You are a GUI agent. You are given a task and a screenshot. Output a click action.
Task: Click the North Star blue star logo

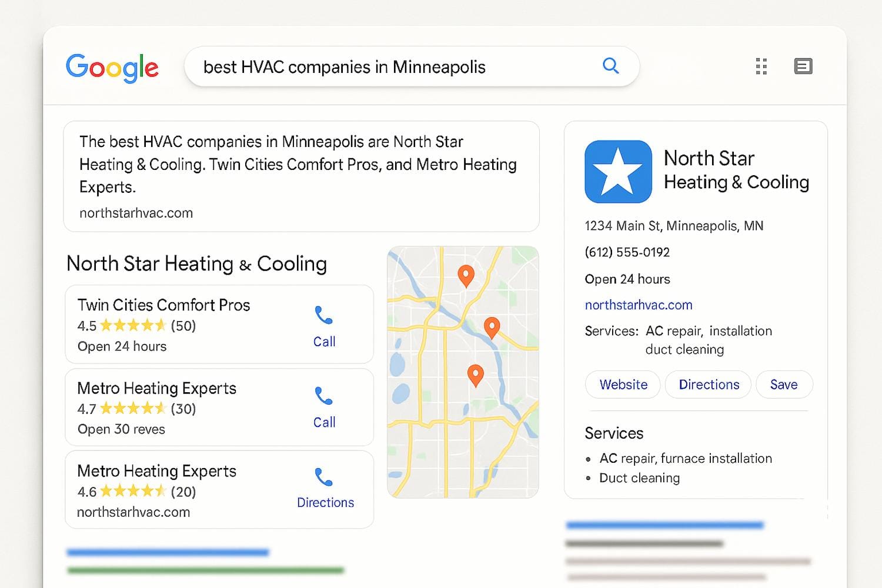(618, 172)
